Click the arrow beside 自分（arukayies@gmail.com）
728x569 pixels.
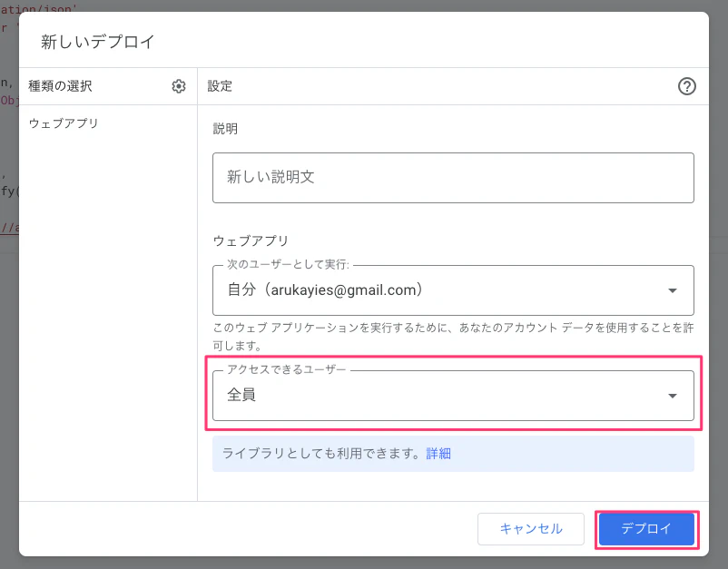coord(672,291)
